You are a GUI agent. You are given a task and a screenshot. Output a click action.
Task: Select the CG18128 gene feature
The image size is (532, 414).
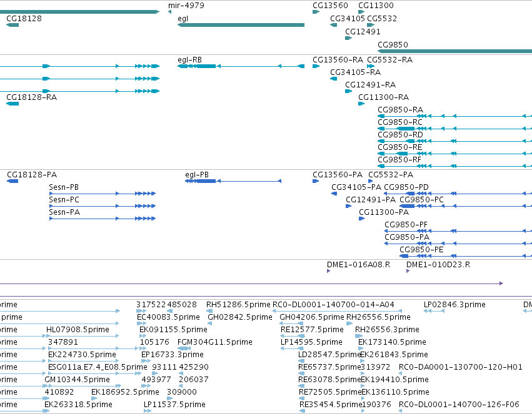tap(13, 25)
